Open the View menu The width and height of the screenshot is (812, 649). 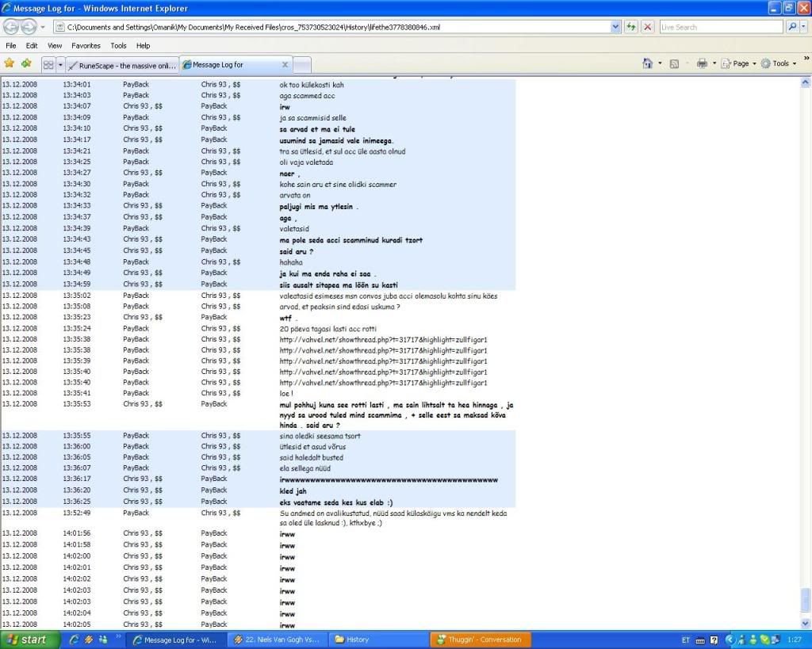[55, 46]
